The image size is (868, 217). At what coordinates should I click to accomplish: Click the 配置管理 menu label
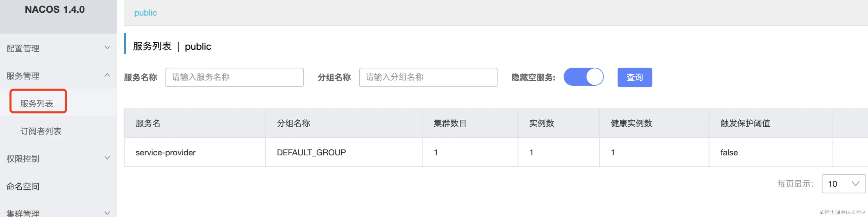point(23,48)
